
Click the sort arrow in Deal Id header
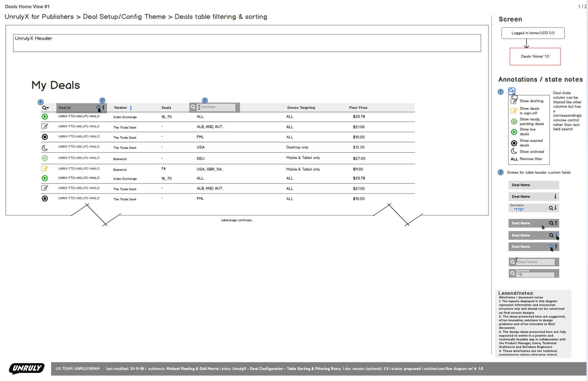coord(104,107)
